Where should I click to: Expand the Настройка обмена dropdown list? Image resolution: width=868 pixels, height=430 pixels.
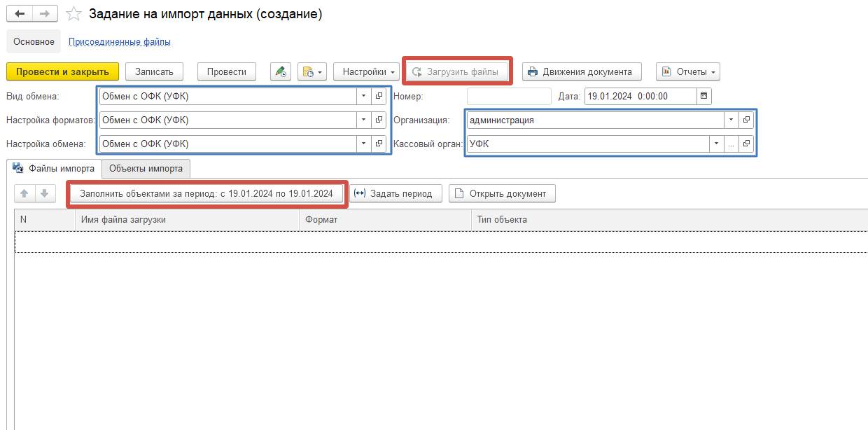[x=364, y=144]
